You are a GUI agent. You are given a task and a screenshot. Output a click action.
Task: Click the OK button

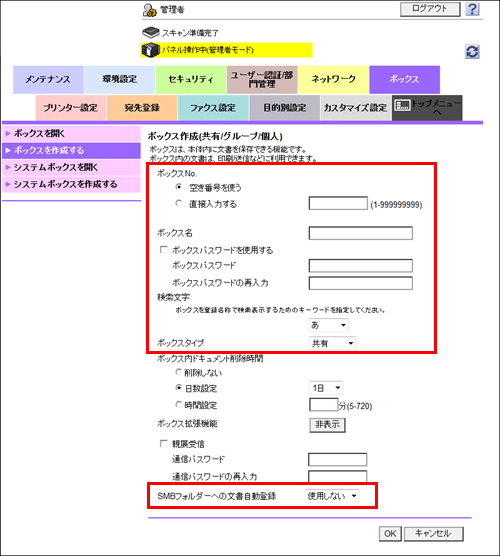pos(390,533)
